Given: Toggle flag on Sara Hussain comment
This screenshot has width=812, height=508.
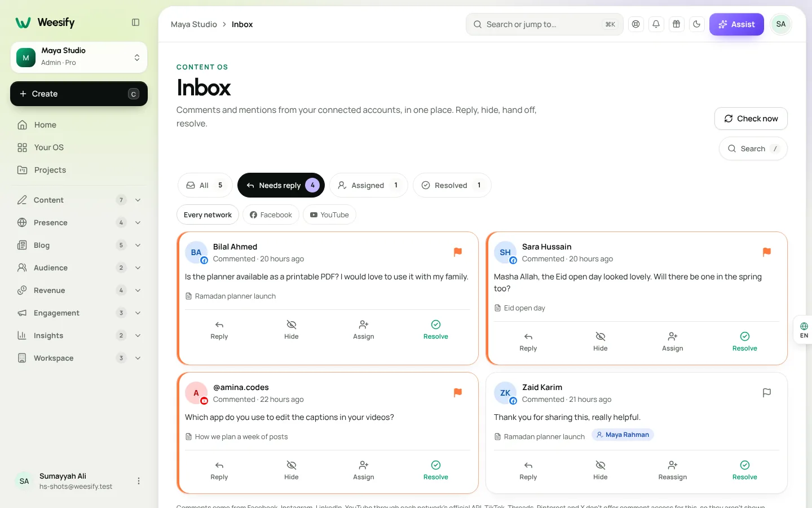Looking at the screenshot, I should pyautogui.click(x=767, y=252).
